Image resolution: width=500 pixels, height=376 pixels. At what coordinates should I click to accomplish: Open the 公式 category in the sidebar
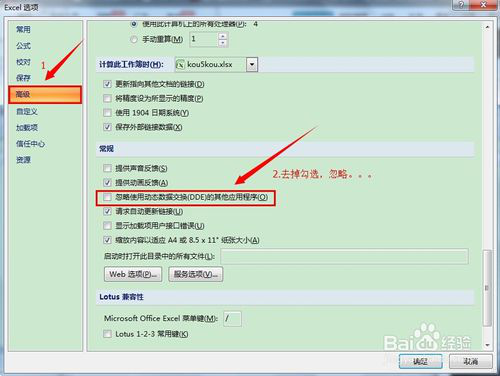[x=23, y=46]
